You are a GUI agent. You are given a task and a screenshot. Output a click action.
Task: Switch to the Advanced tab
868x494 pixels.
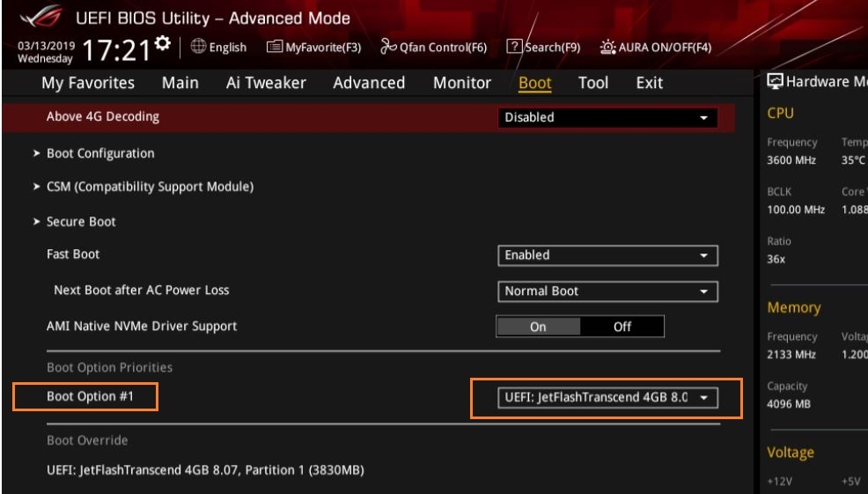[369, 83]
